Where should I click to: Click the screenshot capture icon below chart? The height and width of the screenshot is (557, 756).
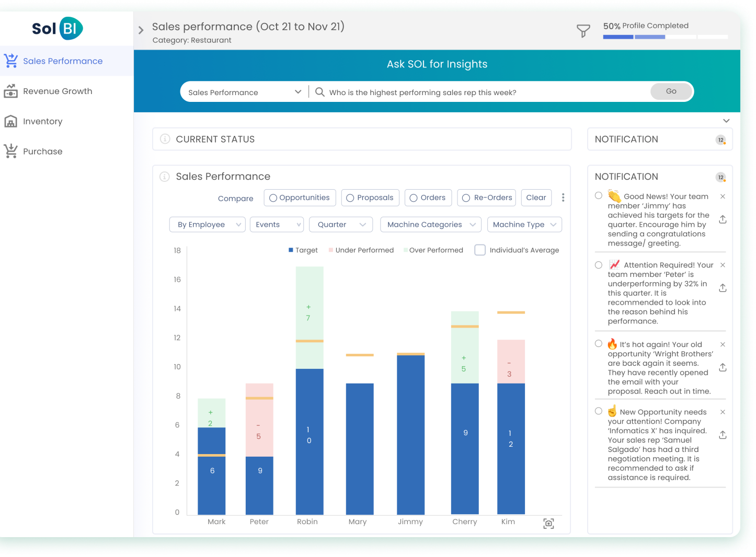[x=548, y=524]
